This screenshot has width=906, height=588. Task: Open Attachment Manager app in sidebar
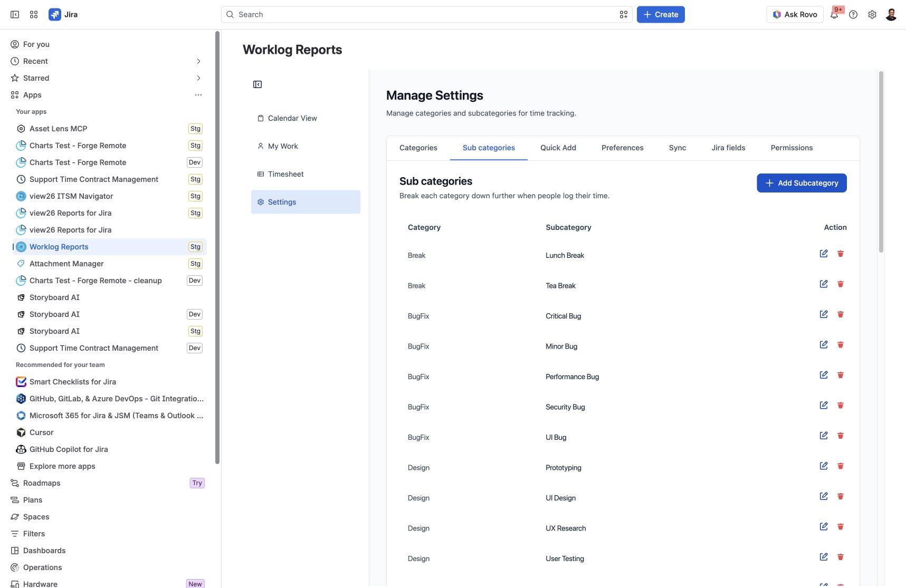pyautogui.click(x=109, y=264)
